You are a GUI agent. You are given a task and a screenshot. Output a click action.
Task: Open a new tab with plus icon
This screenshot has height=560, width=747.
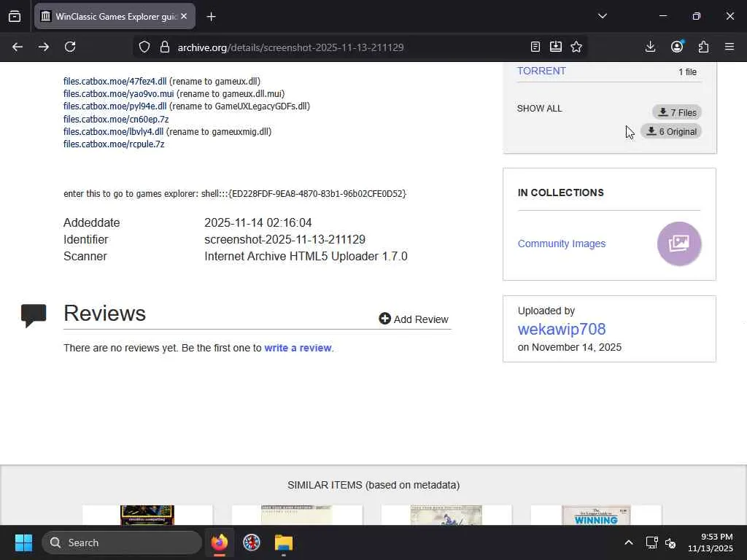[211, 17]
